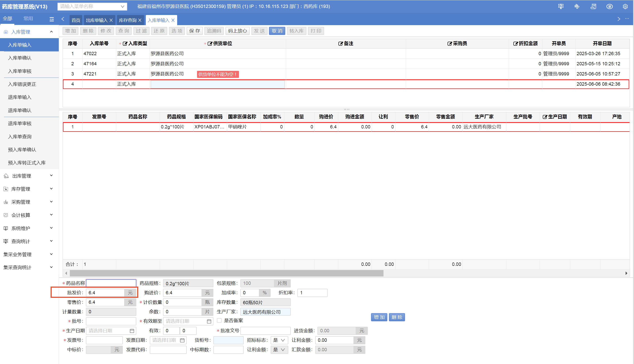Viewport: 634px width, 364px height.
Task: Toggle sidebar menu collapse icon
Action: (x=51, y=19)
